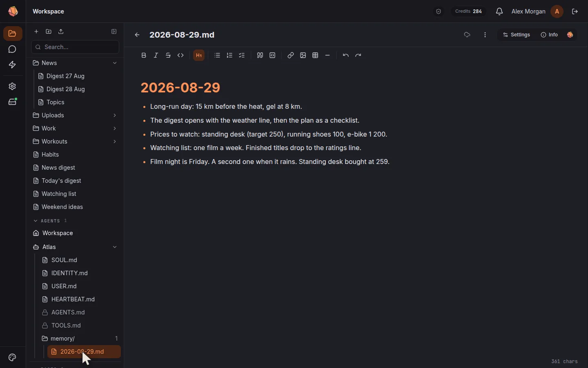Screen dimensions: 588x368
Task: Open the Info panel button
Action: pos(549,35)
